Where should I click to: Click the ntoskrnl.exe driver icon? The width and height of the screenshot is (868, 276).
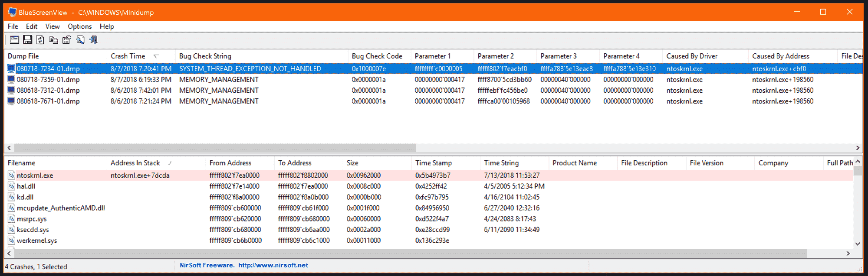point(12,175)
